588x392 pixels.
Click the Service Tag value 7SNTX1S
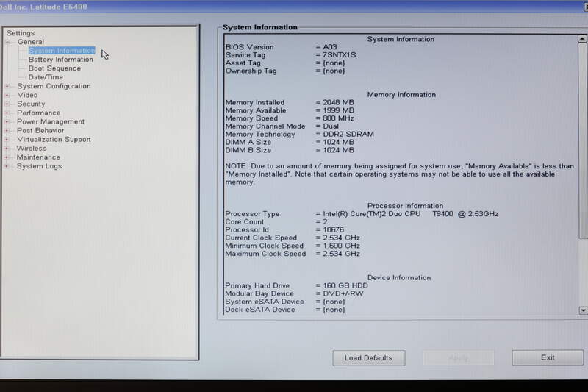pyautogui.click(x=340, y=54)
